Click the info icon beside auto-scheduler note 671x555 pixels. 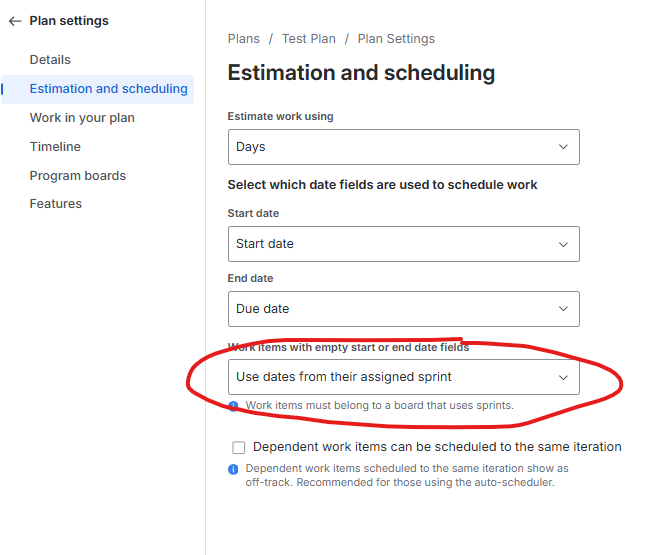(x=233, y=469)
